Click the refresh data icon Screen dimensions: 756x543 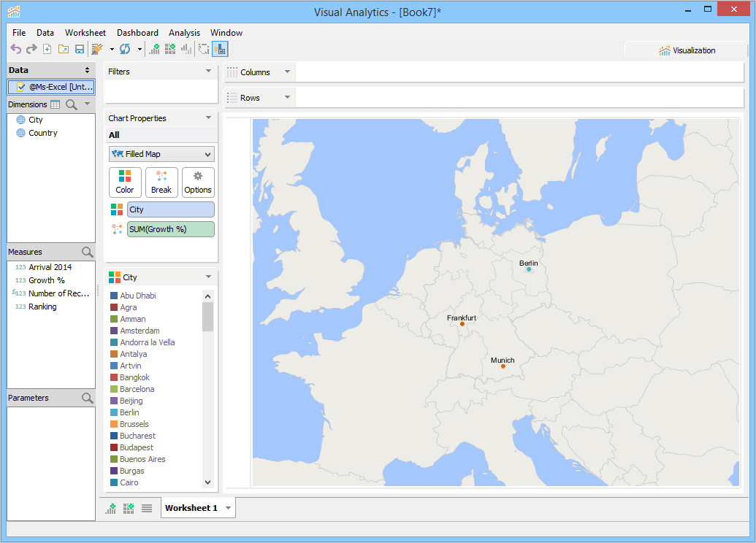125,49
